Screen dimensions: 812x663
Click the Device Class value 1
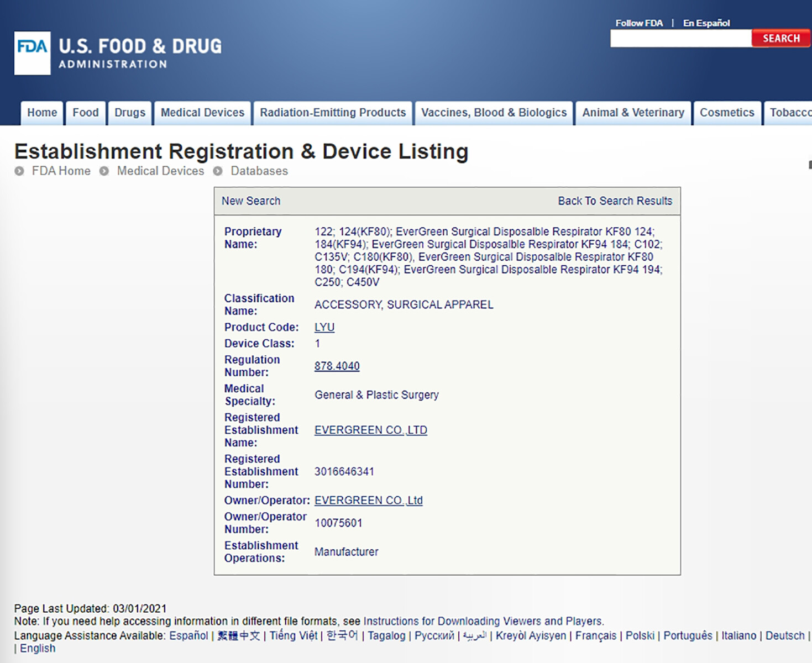click(x=317, y=343)
